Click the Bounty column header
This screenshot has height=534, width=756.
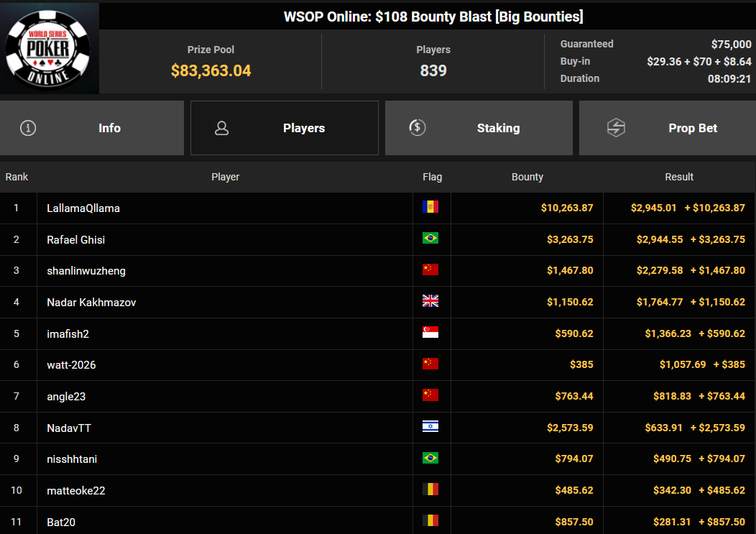coord(527,177)
